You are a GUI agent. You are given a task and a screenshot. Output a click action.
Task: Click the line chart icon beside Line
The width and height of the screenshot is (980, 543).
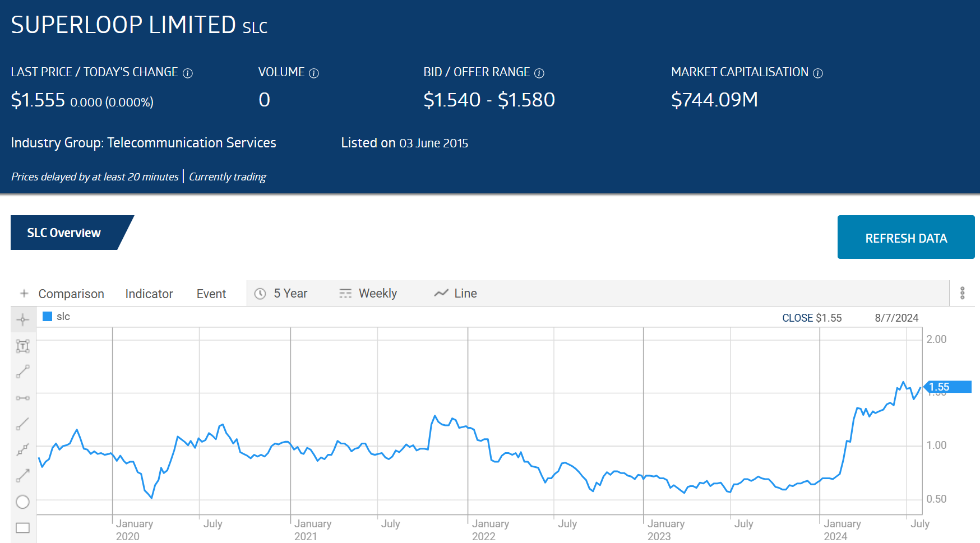(x=441, y=293)
